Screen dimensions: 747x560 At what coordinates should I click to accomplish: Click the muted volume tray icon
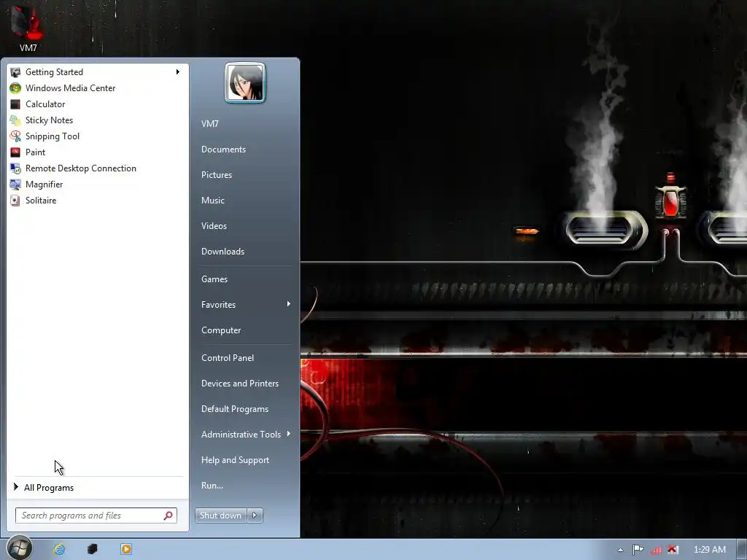click(672, 550)
